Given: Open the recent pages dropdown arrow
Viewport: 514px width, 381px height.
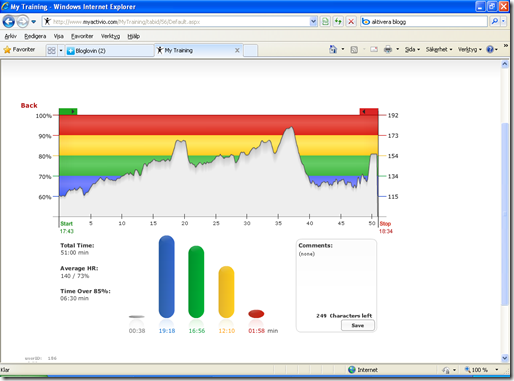Looking at the screenshot, I should 33,22.
